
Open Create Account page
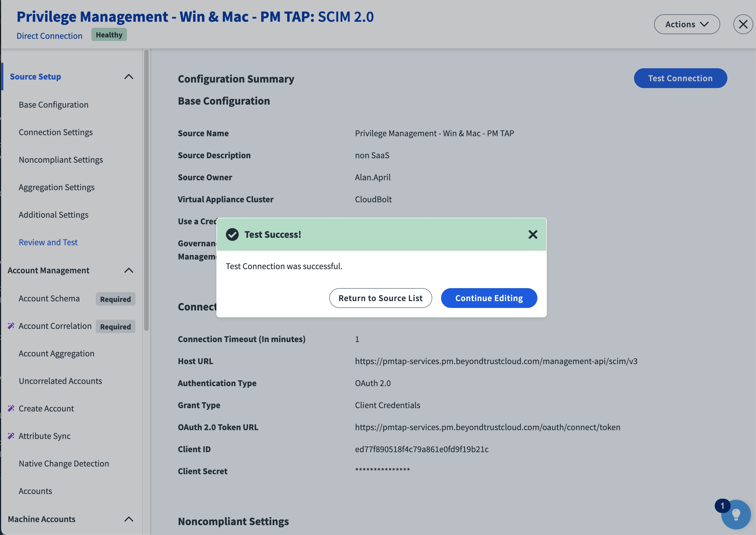point(46,408)
